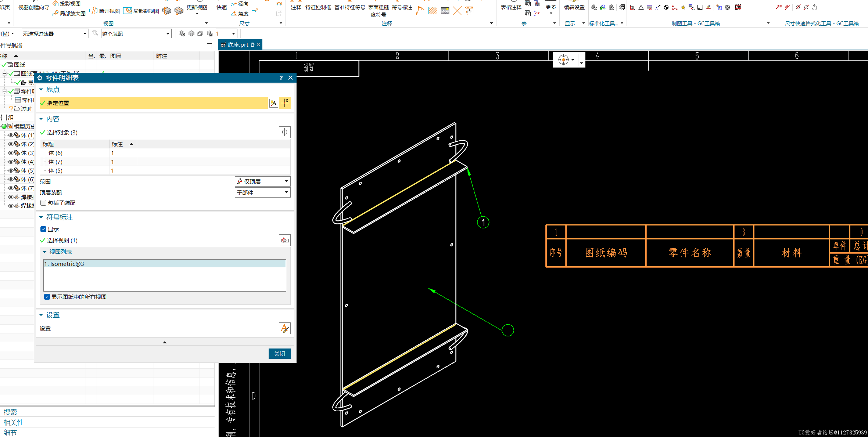Click the 角度 angular dimension tool
This screenshot has height=437, width=868.
pos(240,14)
